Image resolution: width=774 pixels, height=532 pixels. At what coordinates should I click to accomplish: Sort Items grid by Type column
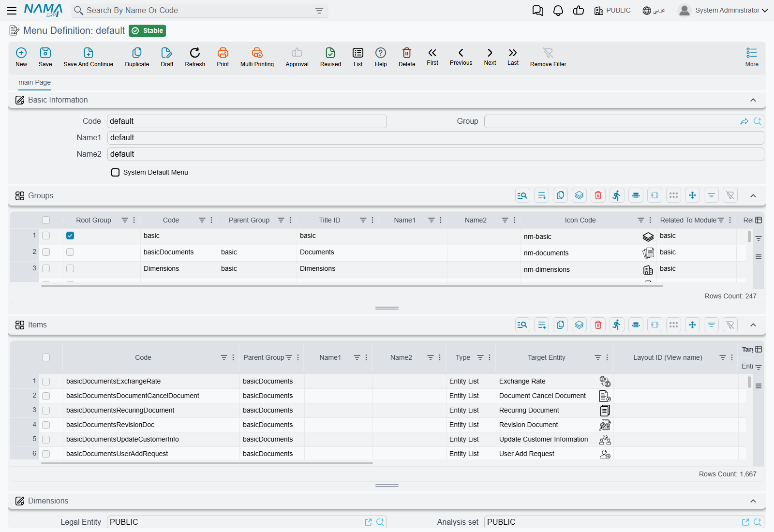tap(463, 357)
